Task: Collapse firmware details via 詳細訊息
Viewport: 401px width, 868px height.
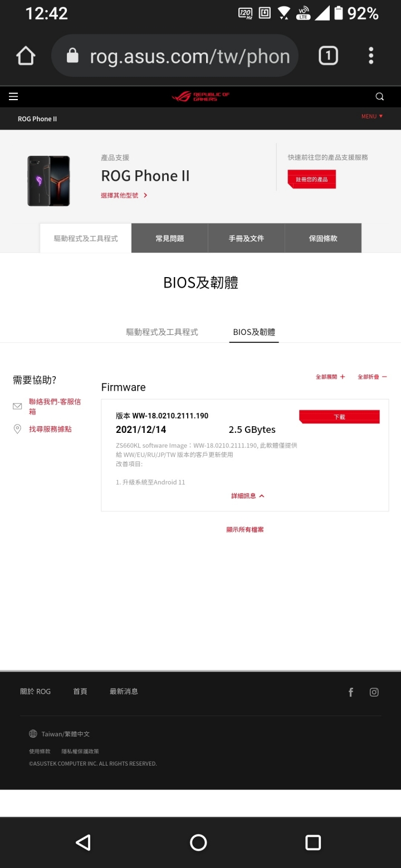Action: click(x=248, y=496)
